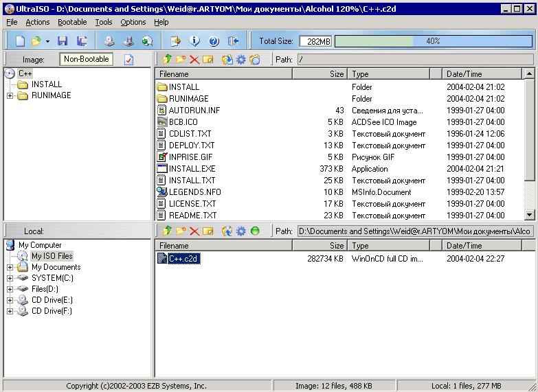Click the Make CD image icon
538x392 pixels.
(x=109, y=41)
